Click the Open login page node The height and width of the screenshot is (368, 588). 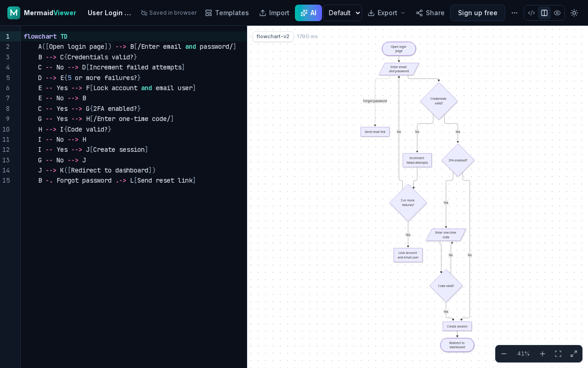(x=399, y=49)
